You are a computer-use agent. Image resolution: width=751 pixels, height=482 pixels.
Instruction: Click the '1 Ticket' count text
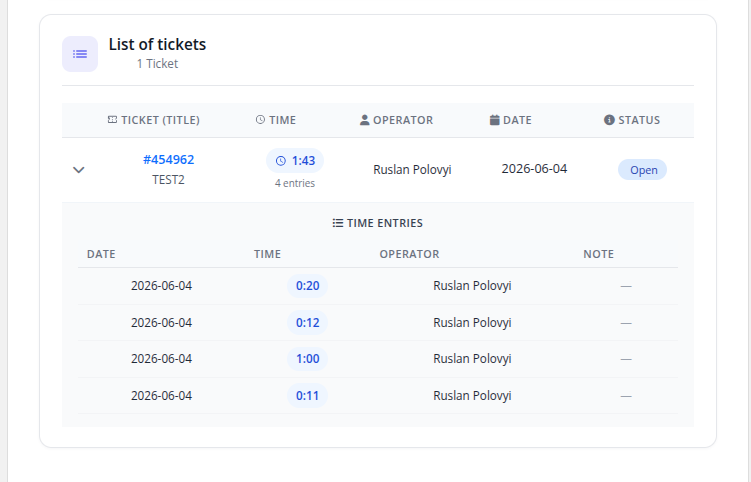(157, 64)
